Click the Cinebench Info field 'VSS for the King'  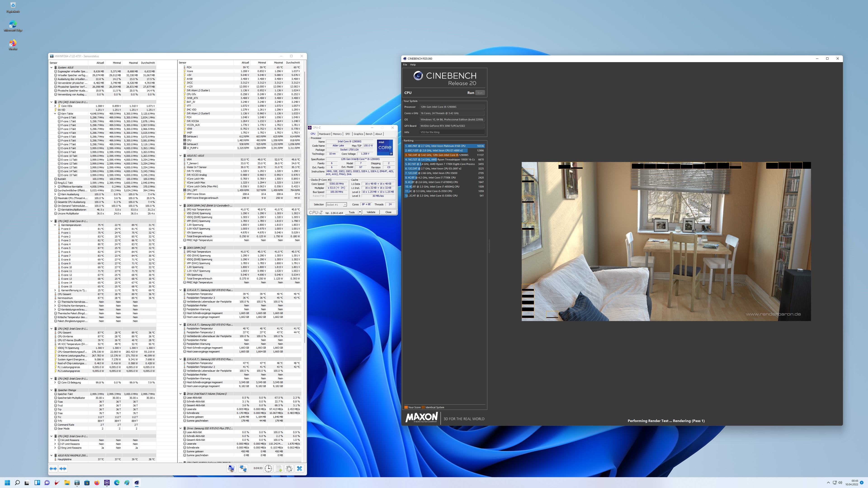click(452, 132)
